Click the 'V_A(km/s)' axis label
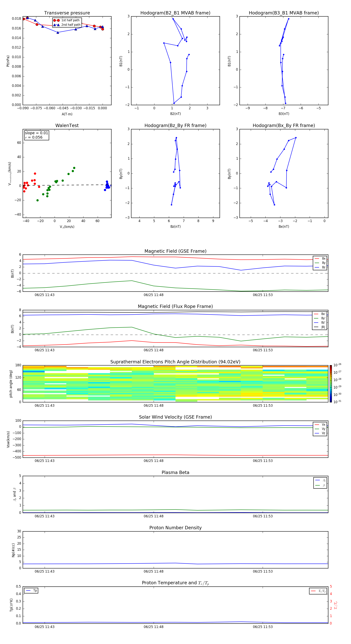 (x=67, y=227)
